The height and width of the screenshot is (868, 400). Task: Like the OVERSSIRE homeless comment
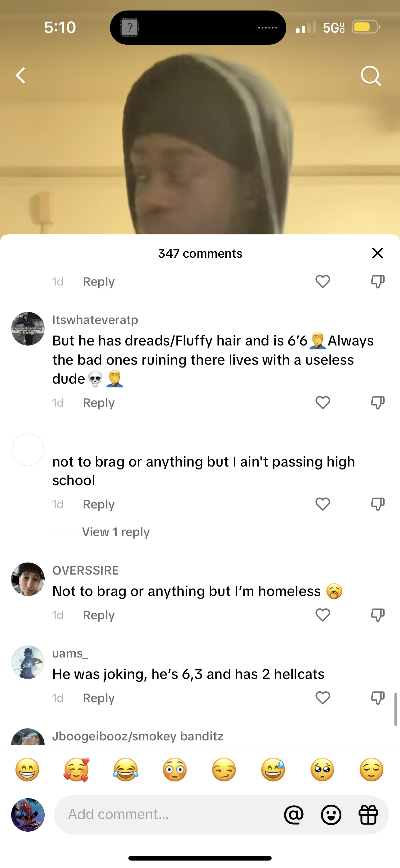[x=322, y=615]
